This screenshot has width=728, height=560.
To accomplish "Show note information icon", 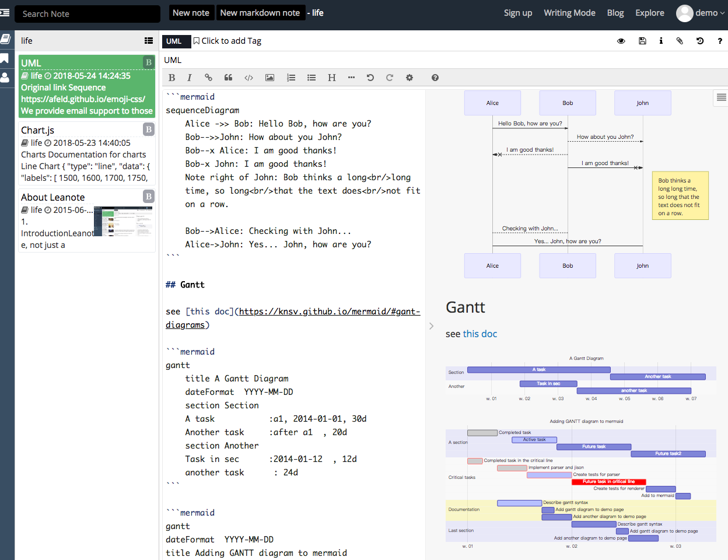I will 661,41.
